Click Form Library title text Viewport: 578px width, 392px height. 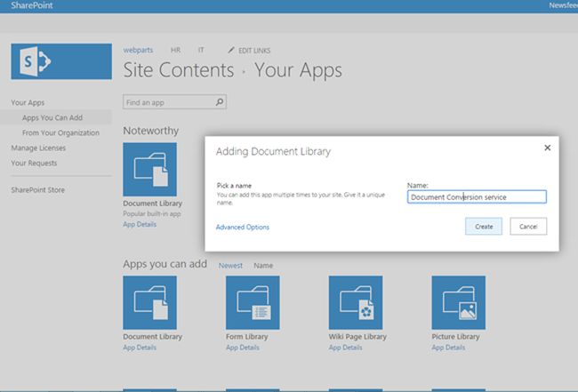[247, 336]
